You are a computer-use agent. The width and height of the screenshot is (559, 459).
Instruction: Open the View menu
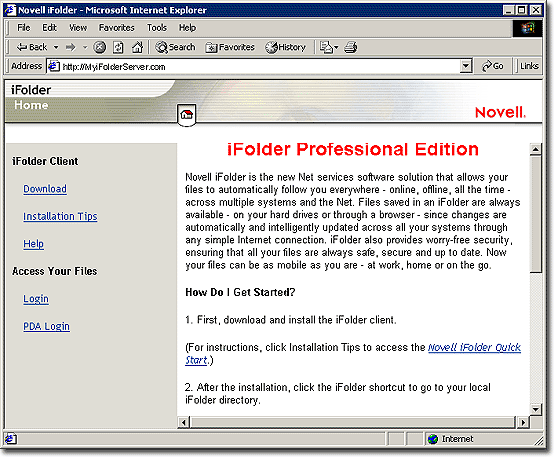coord(78,28)
